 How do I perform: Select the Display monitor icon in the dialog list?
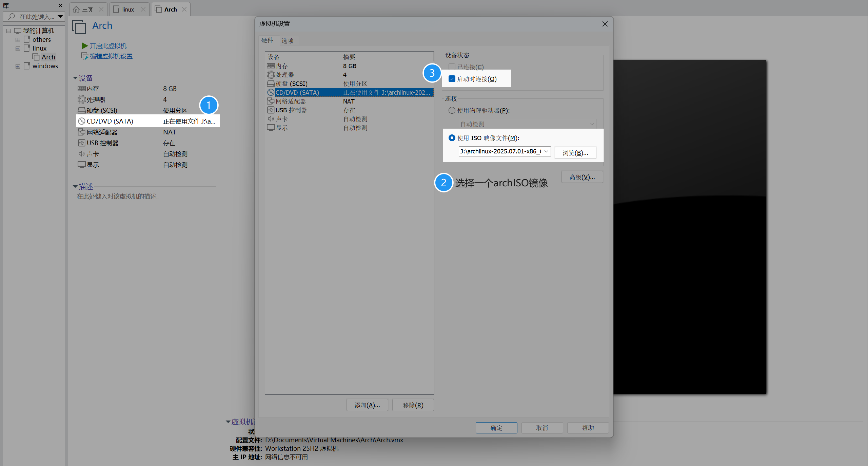(x=271, y=128)
